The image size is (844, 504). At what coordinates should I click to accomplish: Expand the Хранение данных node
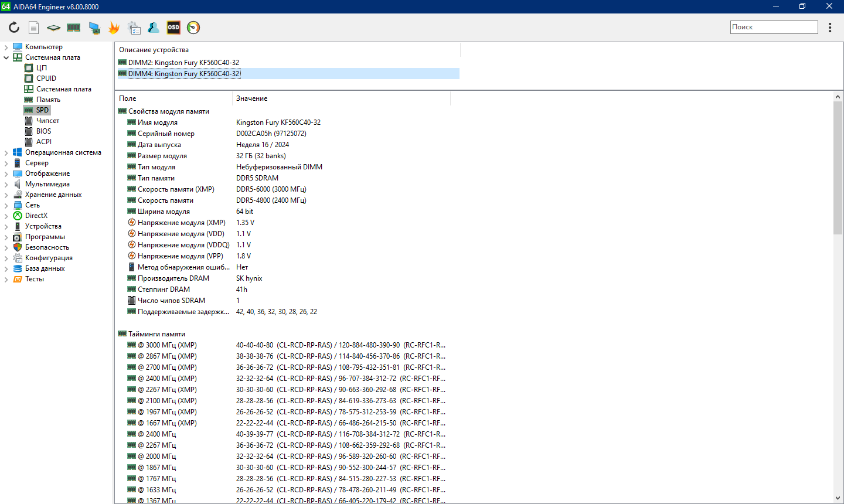(6, 195)
